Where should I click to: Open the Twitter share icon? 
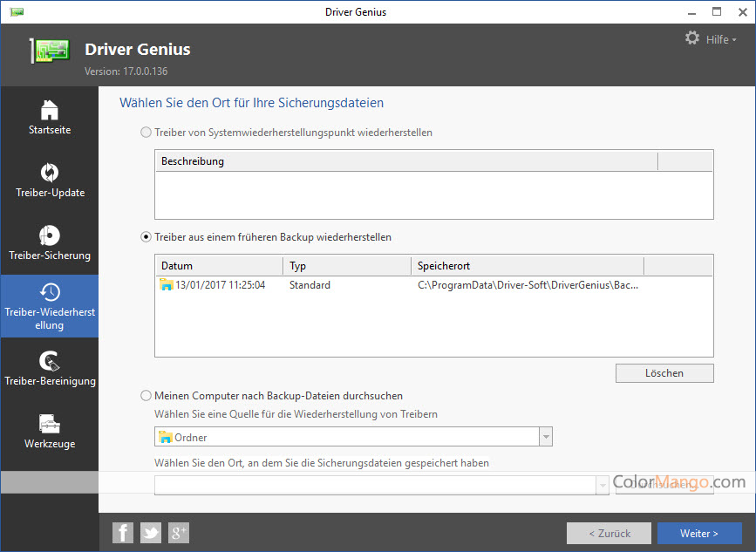click(151, 533)
